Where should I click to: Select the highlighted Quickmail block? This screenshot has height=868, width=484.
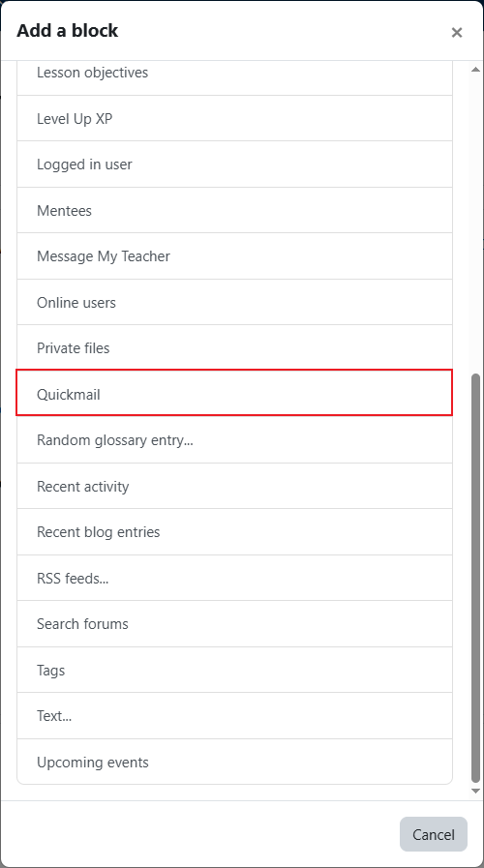click(235, 393)
